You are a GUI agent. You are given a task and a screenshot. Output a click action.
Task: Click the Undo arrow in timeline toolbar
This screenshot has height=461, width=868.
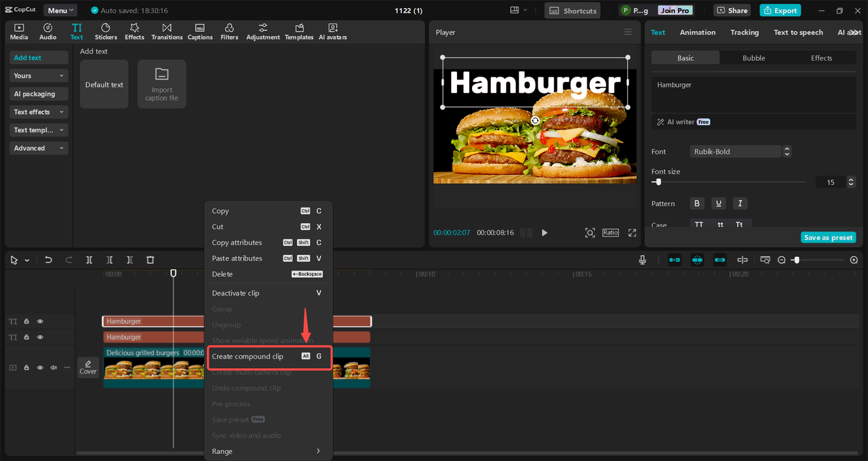48,260
